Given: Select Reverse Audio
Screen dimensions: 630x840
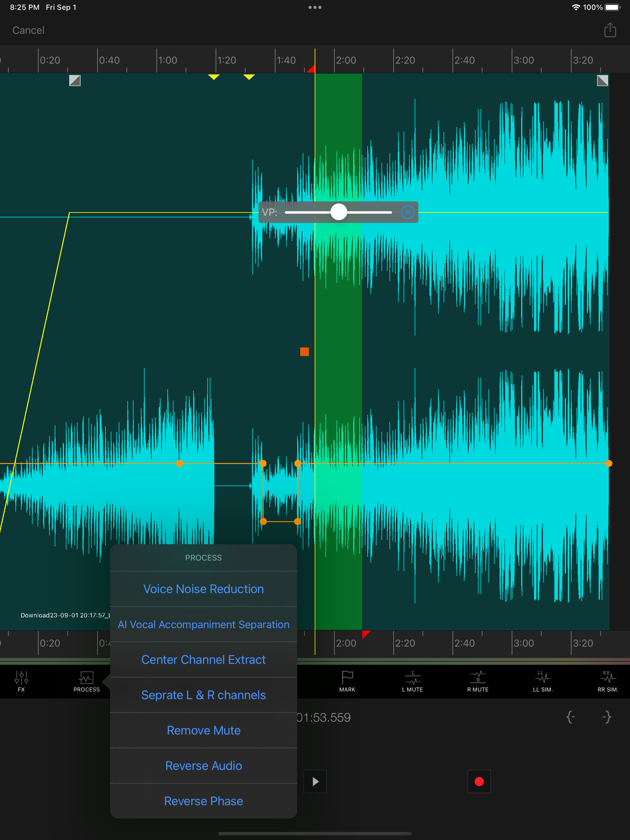Looking at the screenshot, I should (x=204, y=765).
